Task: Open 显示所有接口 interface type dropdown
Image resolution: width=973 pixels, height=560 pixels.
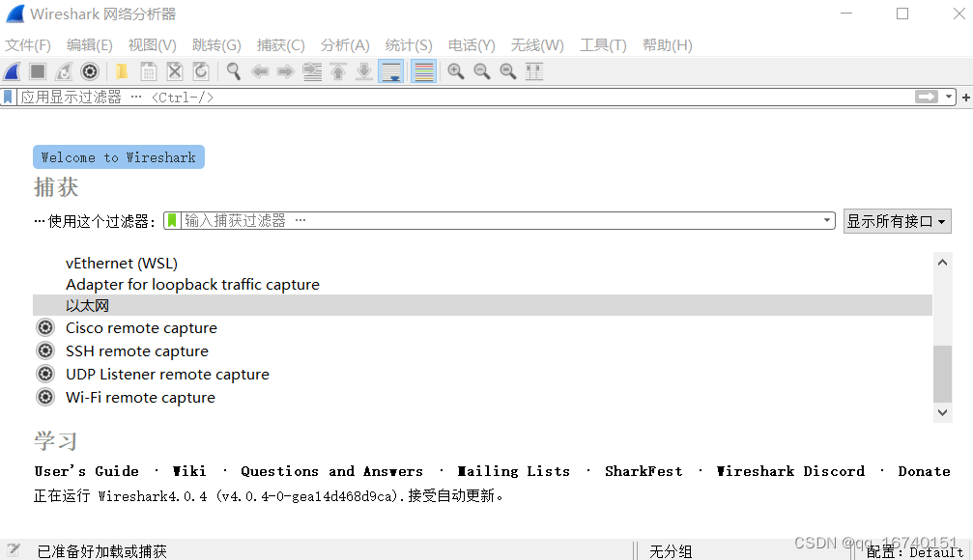Action: click(x=897, y=221)
